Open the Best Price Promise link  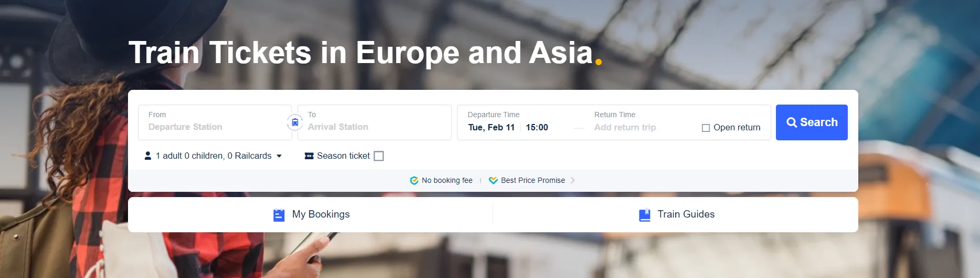[532, 180]
